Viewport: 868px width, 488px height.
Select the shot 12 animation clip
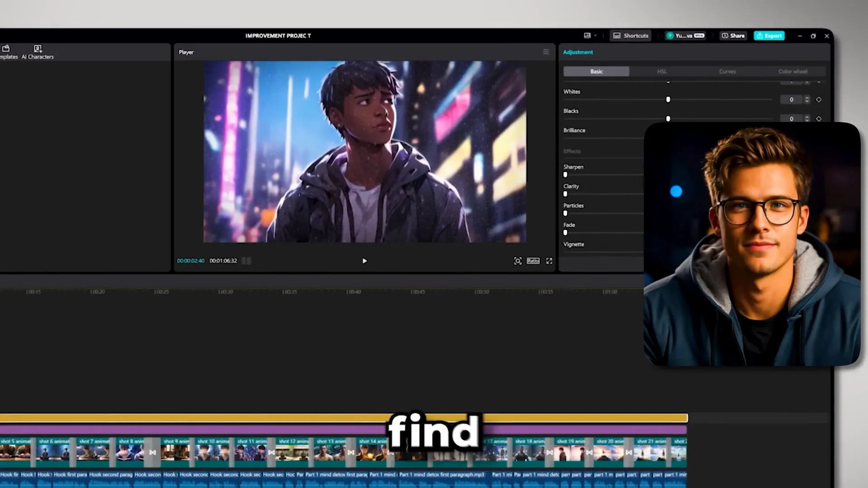point(293,452)
